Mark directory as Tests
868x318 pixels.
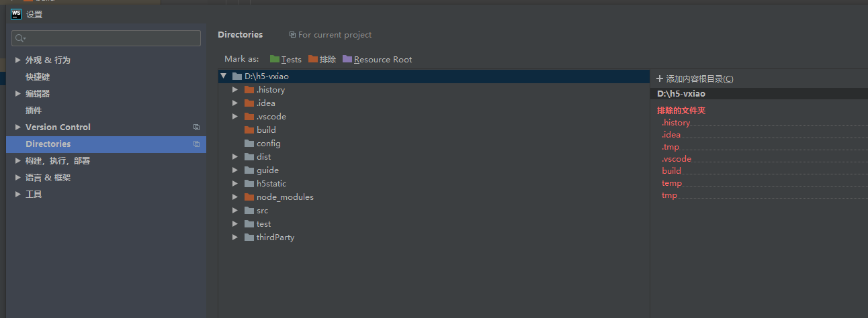[x=286, y=59]
